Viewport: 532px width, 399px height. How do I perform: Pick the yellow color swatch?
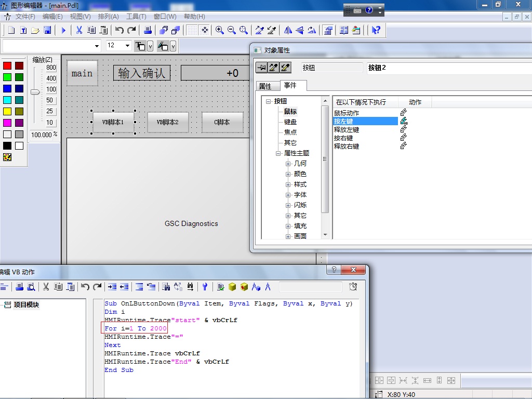7,111
